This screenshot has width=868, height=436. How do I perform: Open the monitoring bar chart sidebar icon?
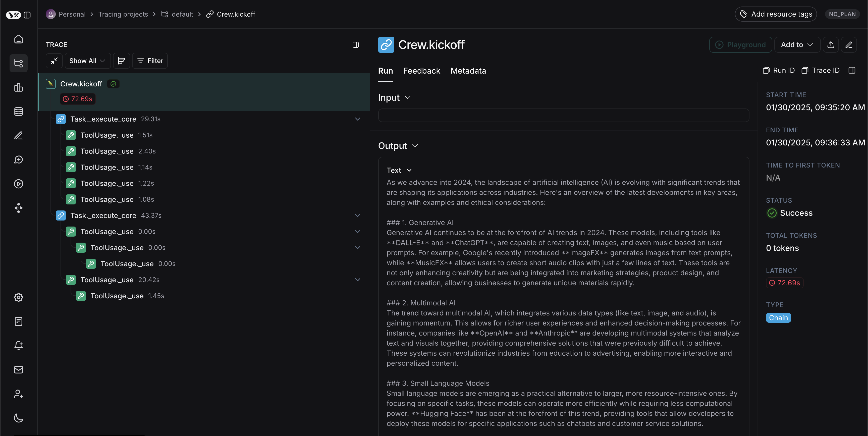[19, 88]
